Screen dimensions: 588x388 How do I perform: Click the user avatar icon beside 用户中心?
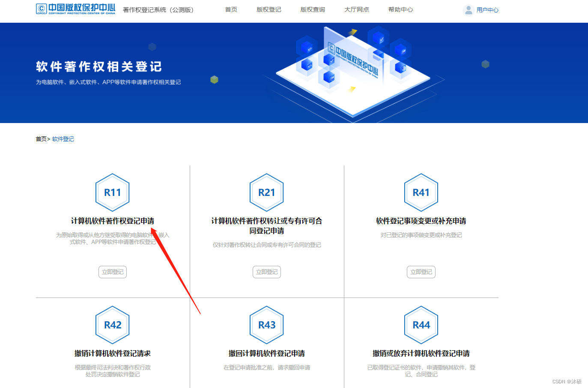point(469,9)
